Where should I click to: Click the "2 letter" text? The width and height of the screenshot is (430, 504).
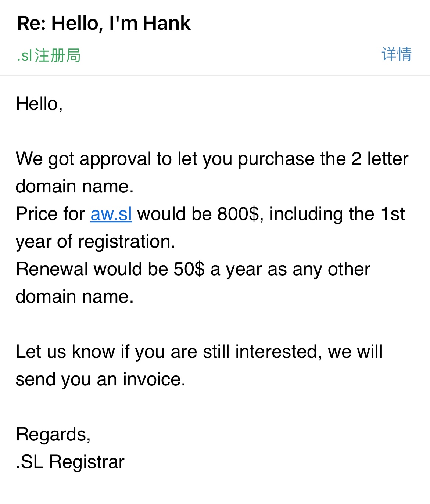click(x=380, y=159)
